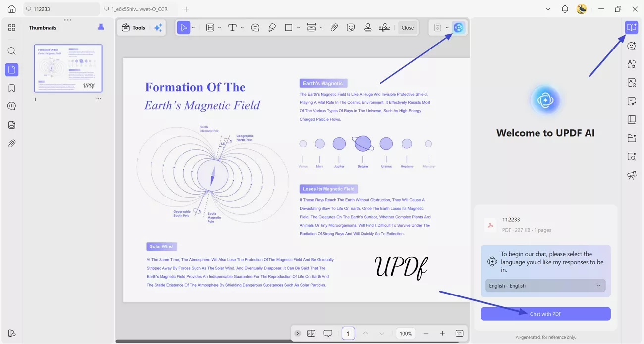Expand the save options dropdown arrow

pos(447,28)
